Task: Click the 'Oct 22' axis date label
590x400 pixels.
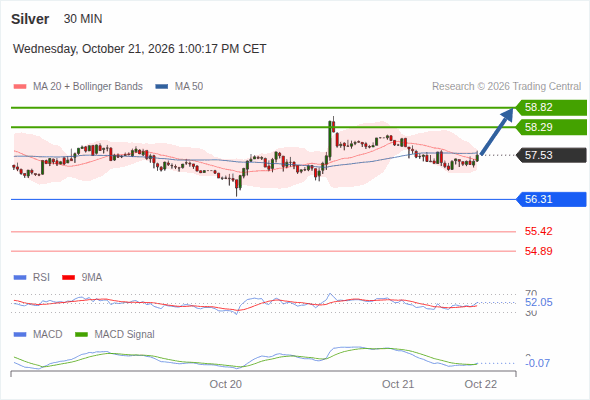Action: tap(481, 384)
